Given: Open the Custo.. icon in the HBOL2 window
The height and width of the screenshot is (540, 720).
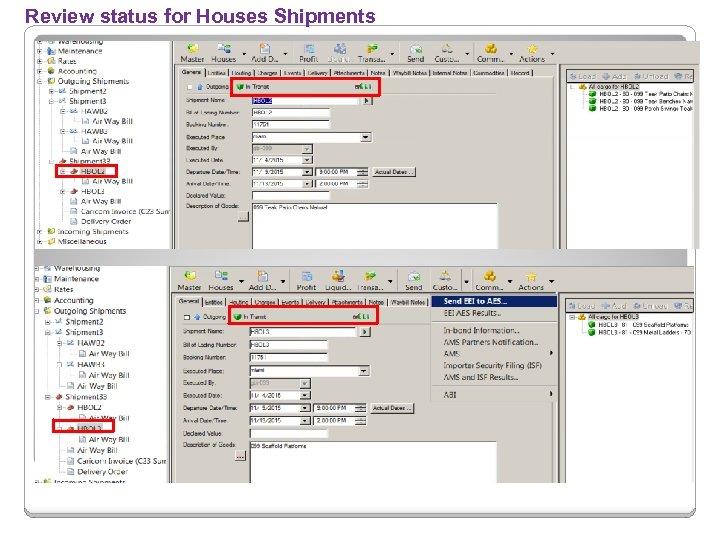Looking at the screenshot, I should click(x=446, y=49).
